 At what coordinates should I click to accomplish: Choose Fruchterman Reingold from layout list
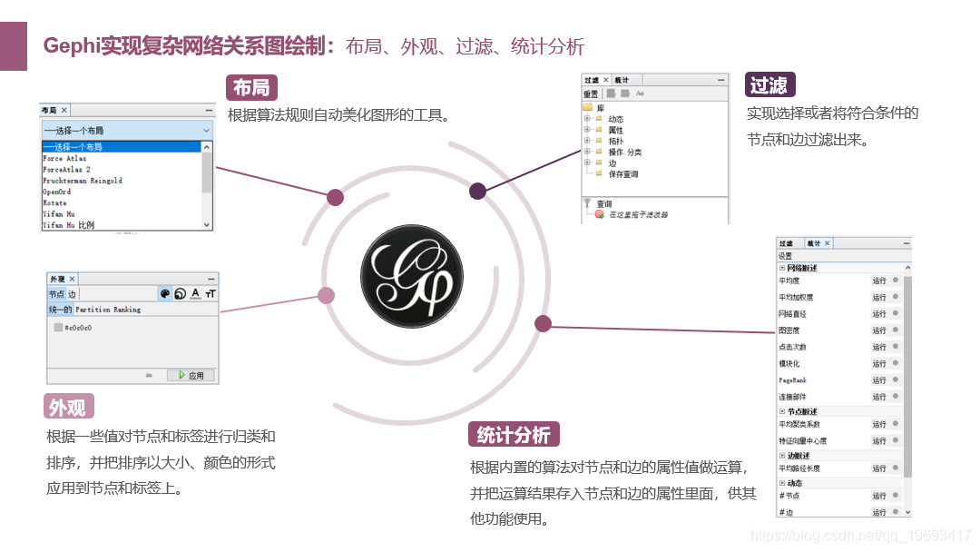(122, 181)
